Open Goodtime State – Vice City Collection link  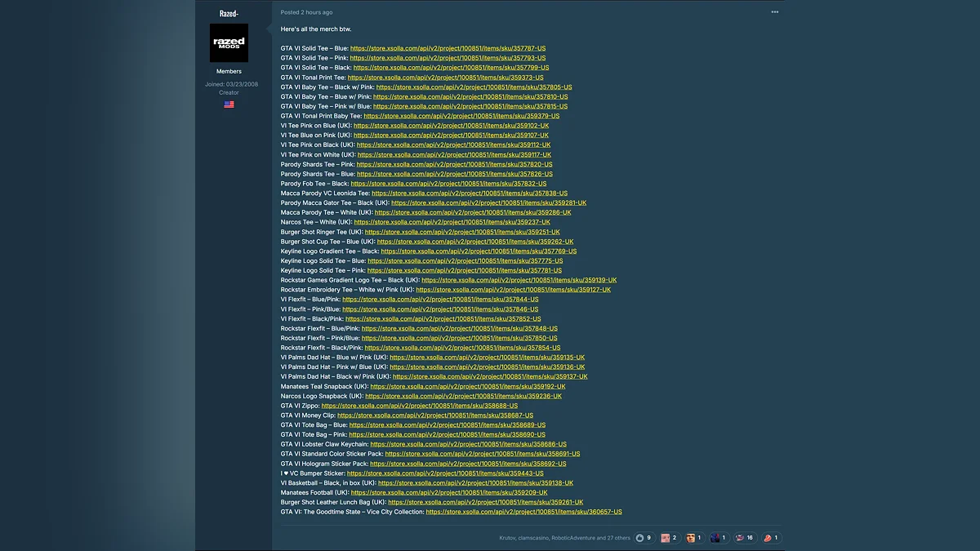coord(523,512)
